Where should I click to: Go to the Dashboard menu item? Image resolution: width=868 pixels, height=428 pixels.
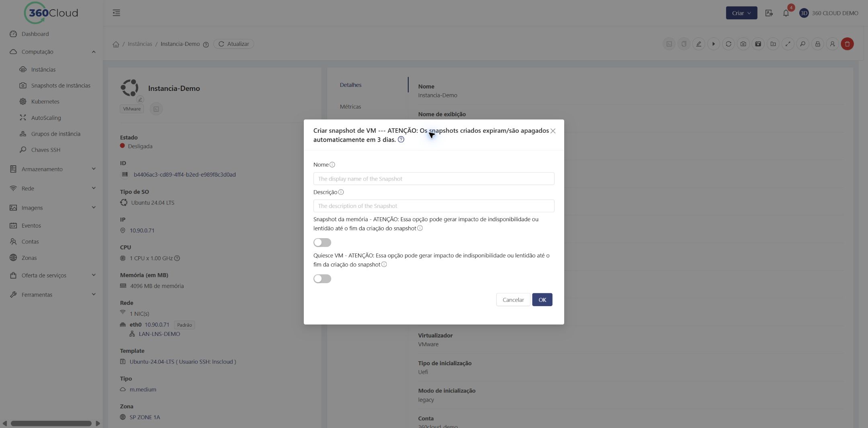coord(35,34)
